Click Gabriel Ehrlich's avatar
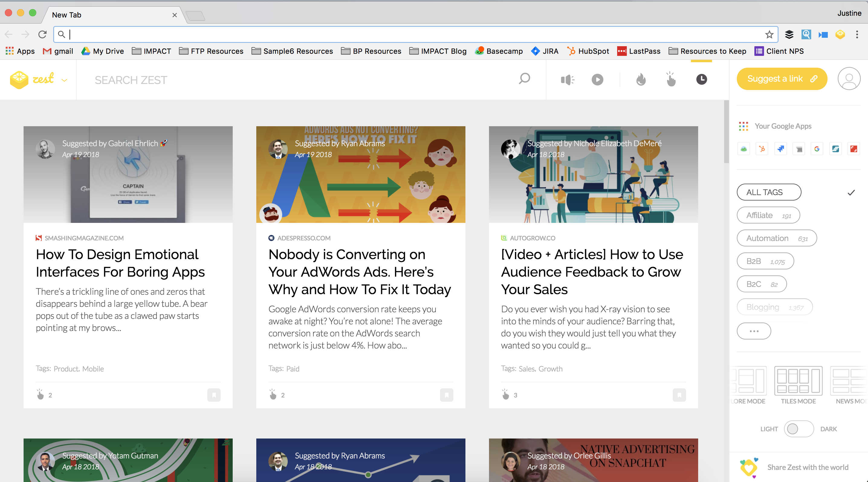 point(45,149)
